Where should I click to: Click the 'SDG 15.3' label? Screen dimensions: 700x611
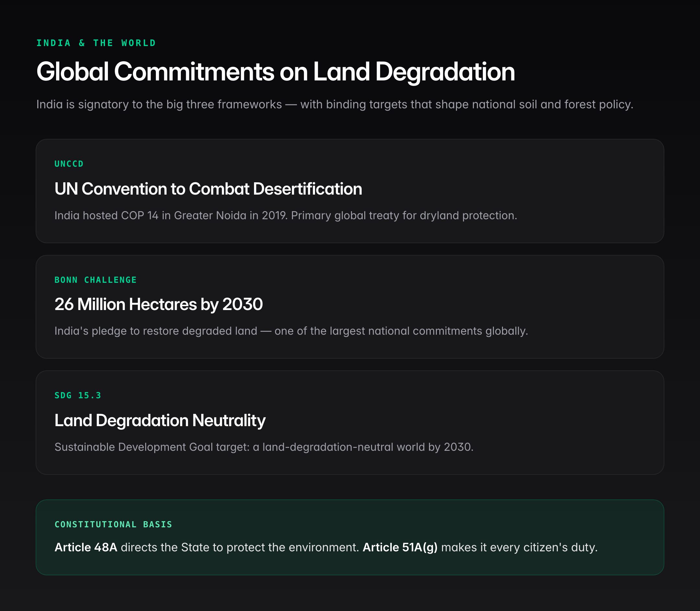coord(78,396)
